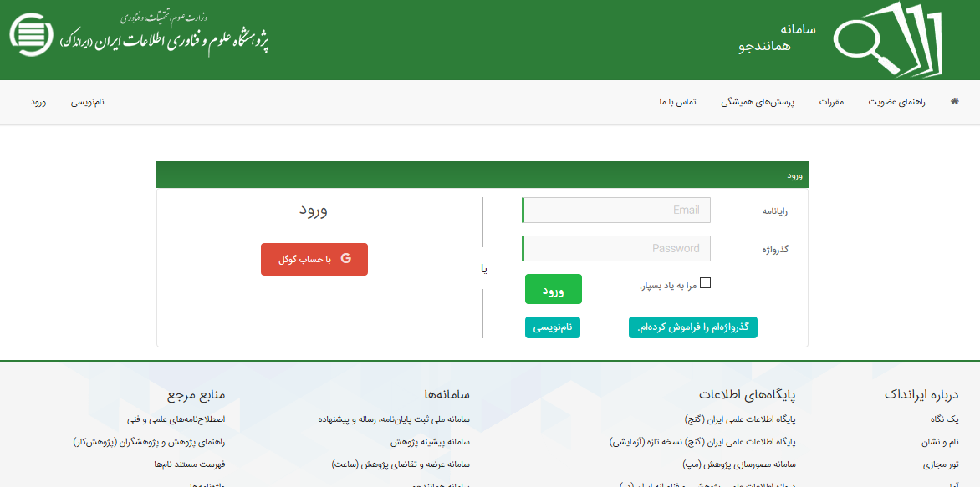Click the سامانه همانندجو title text in header
This screenshot has width=980, height=487.
tap(778, 38)
